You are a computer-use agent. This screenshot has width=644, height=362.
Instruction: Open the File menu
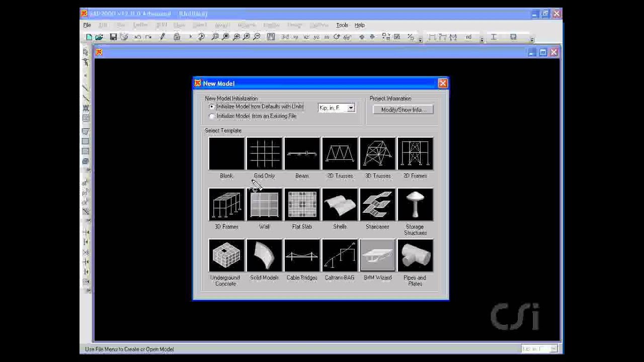click(87, 25)
